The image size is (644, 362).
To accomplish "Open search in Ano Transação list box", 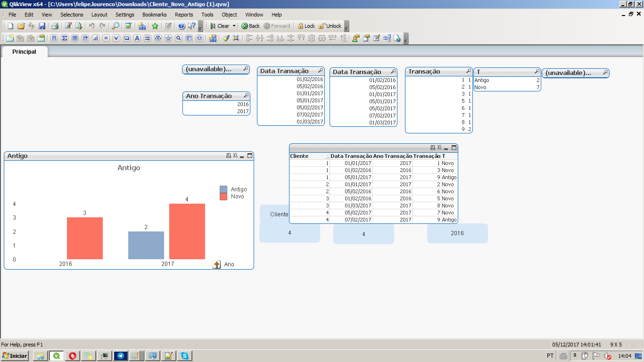I will point(246,96).
